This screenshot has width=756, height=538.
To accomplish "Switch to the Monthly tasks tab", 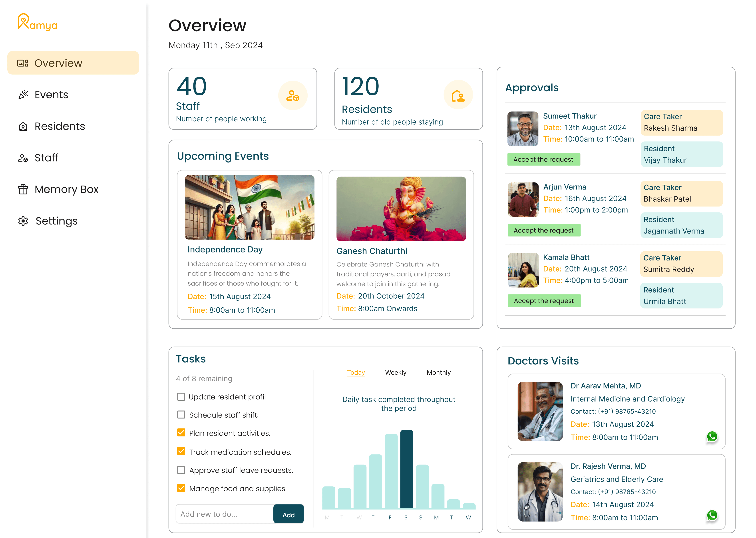I will pyautogui.click(x=439, y=372).
